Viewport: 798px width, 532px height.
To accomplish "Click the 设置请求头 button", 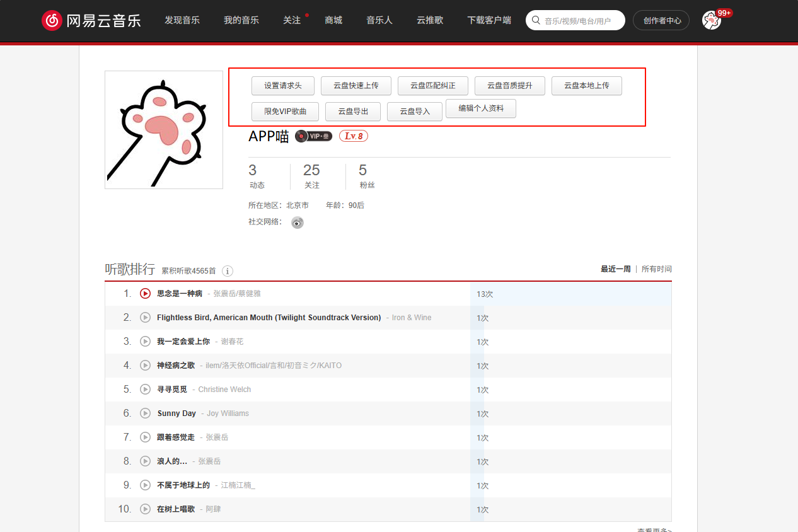I will [x=283, y=86].
